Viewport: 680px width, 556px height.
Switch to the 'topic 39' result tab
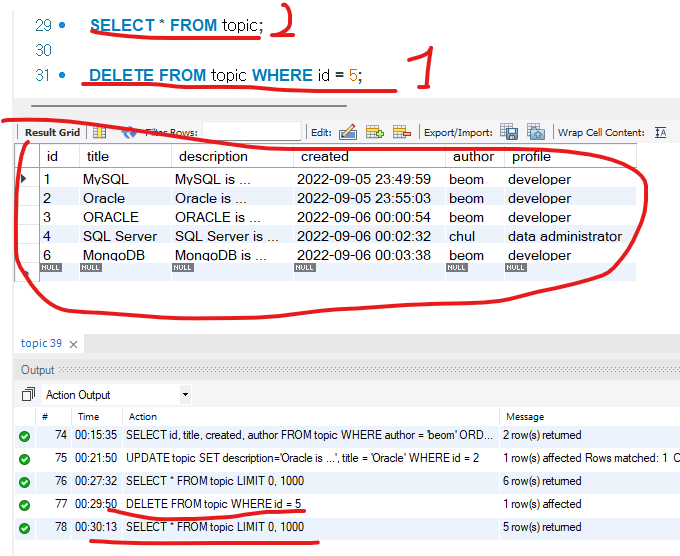(x=41, y=343)
